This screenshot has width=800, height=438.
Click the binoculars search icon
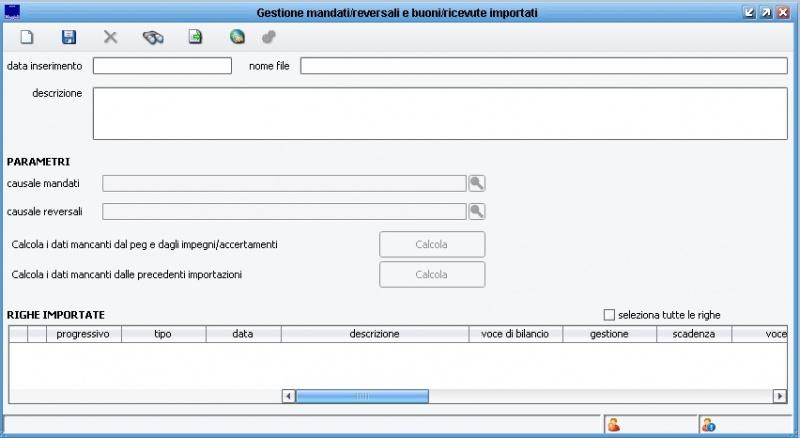point(152,38)
